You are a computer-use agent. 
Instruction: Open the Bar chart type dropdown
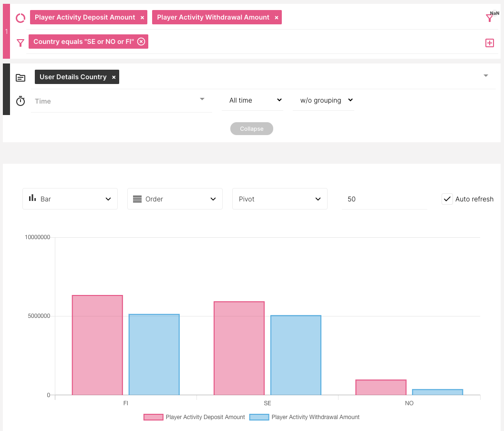[70, 199]
